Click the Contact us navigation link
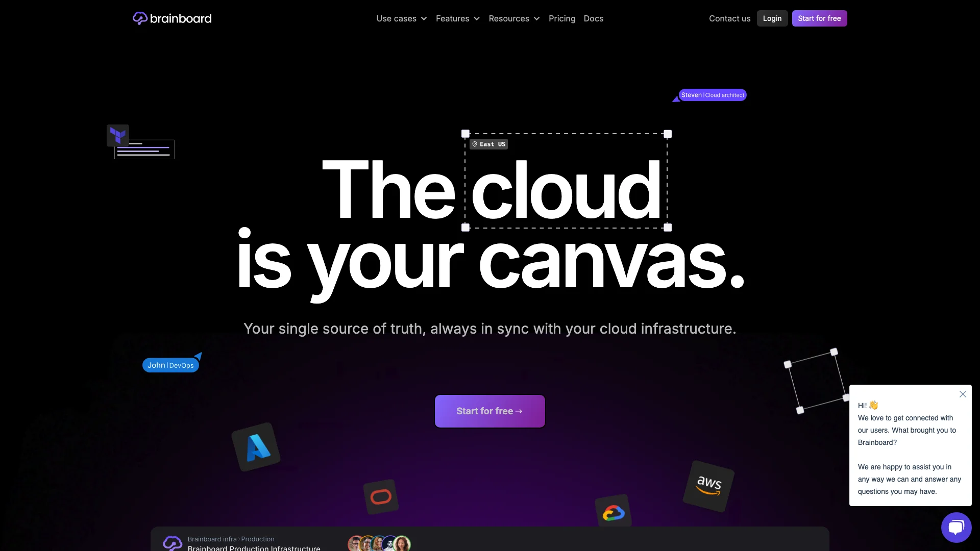The height and width of the screenshot is (551, 980). pos(730,18)
